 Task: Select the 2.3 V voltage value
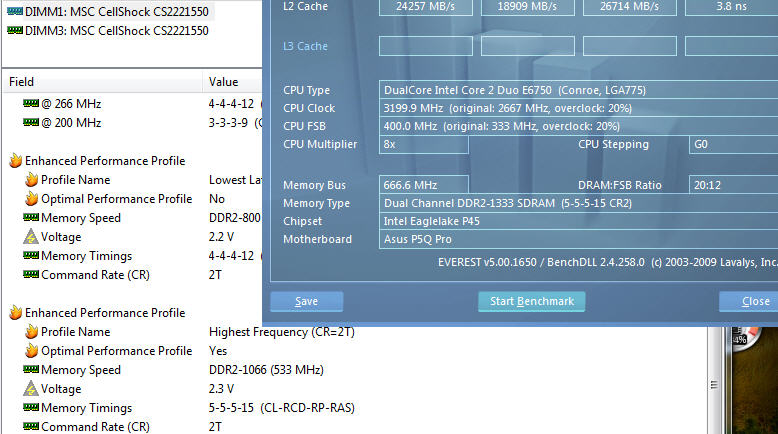pos(221,389)
